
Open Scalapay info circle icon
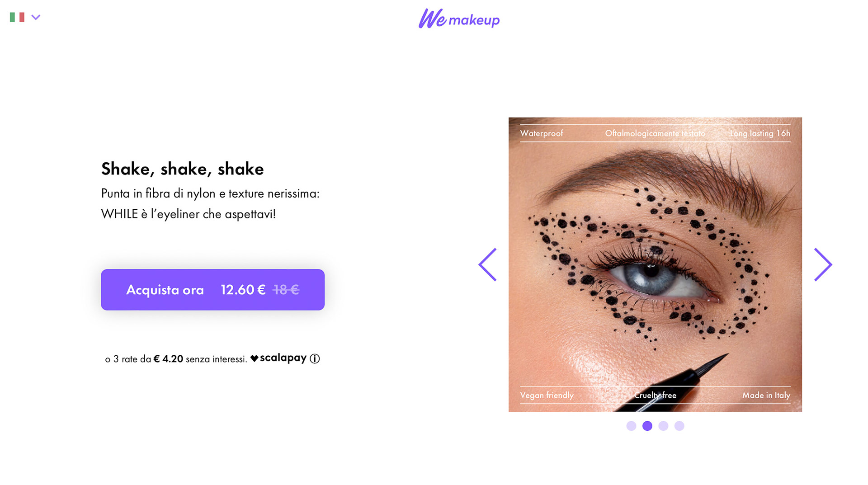[315, 358]
